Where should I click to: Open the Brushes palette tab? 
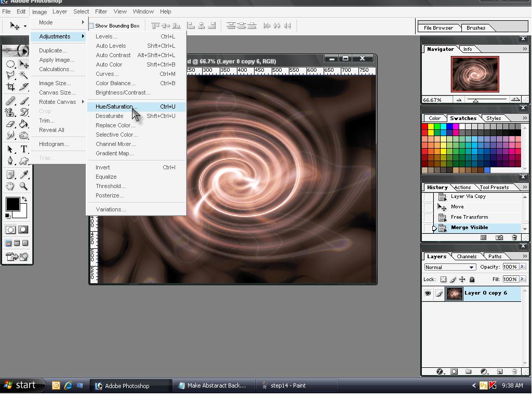point(476,28)
